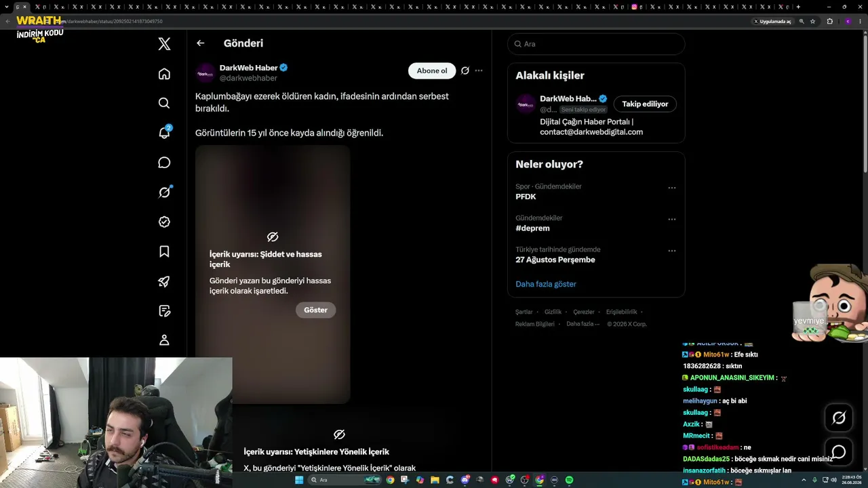Open DarkWeb Haber author name link
This screenshot has width=868, height=488.
tap(249, 68)
